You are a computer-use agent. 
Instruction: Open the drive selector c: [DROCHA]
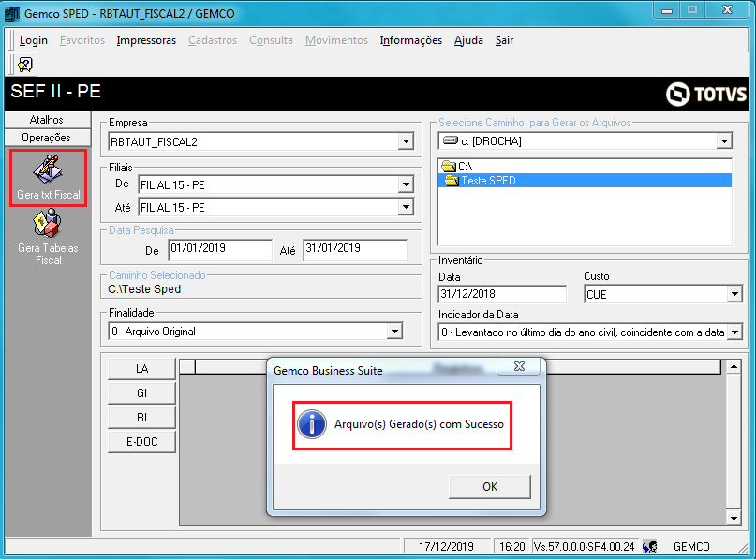click(724, 141)
